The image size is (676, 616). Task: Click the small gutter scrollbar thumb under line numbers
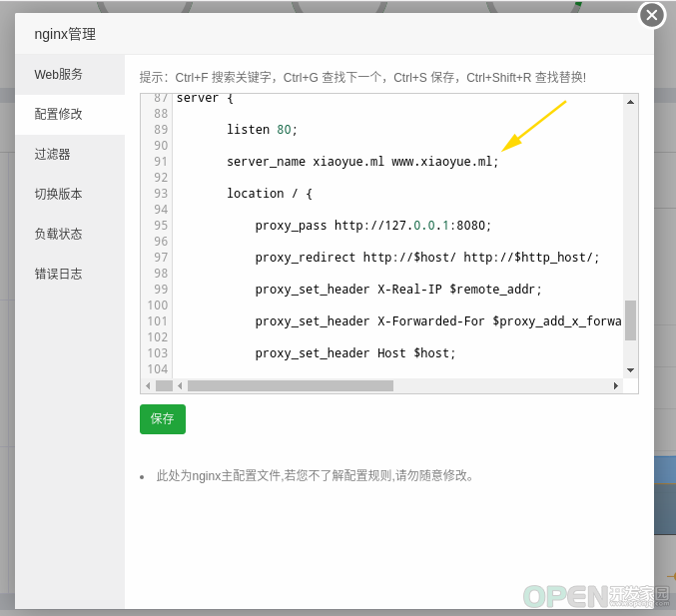tap(164, 385)
